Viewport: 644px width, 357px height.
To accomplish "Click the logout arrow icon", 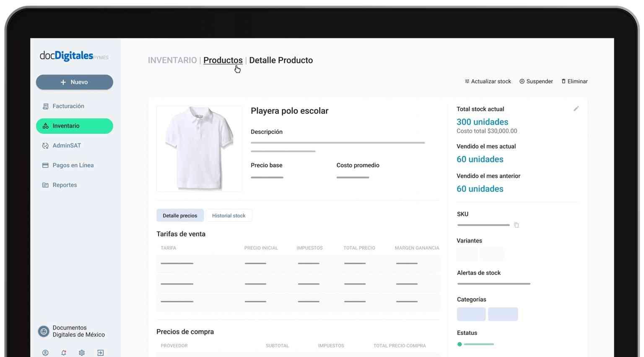I will pos(100,353).
